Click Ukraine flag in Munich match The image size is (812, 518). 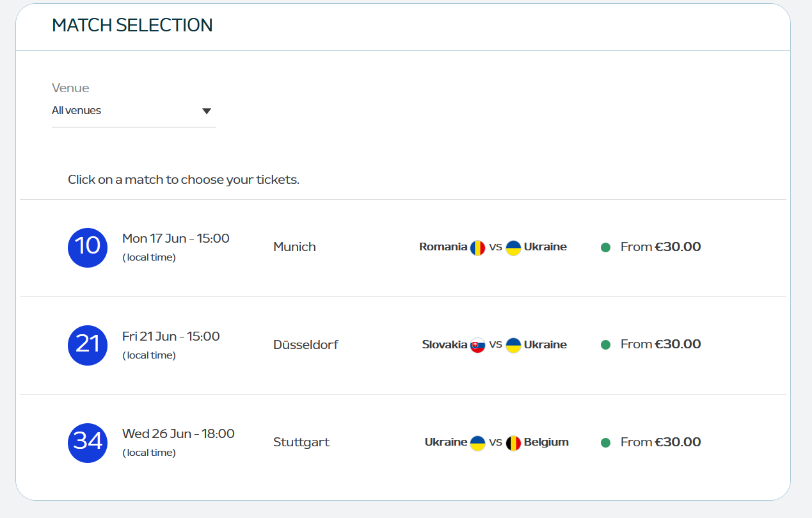click(513, 248)
